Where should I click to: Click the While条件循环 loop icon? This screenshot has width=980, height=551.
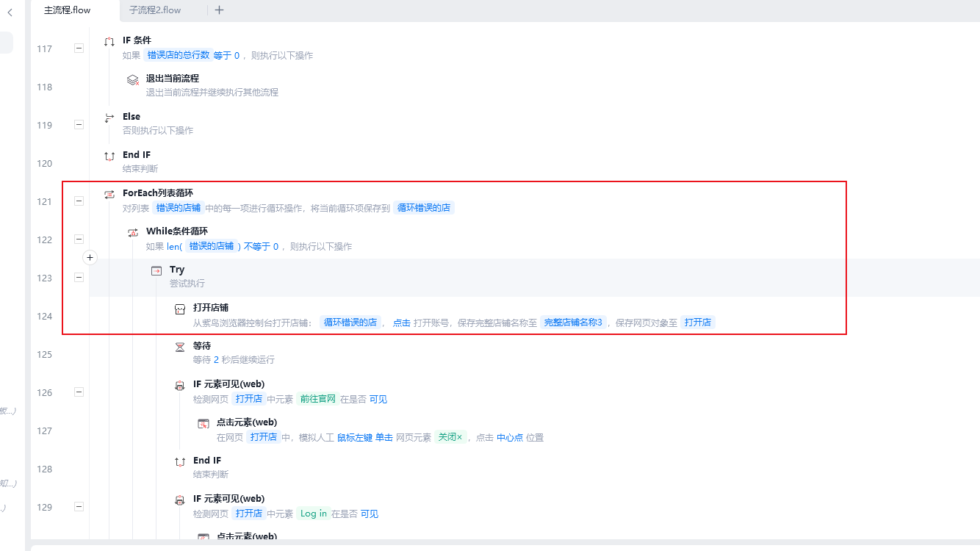tap(133, 232)
